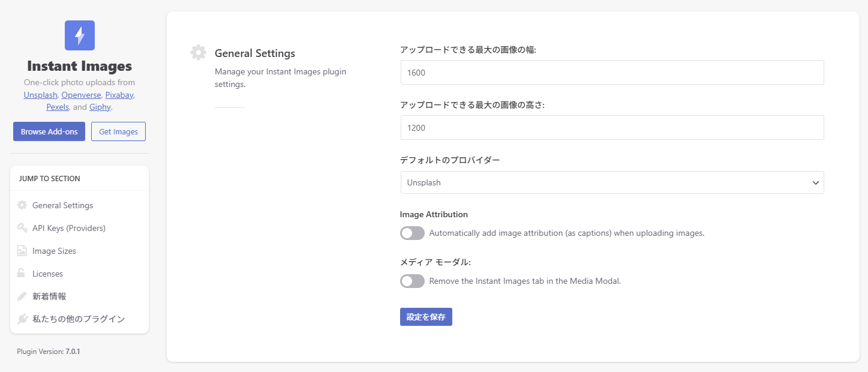Click 'Remove the Instant Images tab' description text
868x372 pixels.
point(525,281)
